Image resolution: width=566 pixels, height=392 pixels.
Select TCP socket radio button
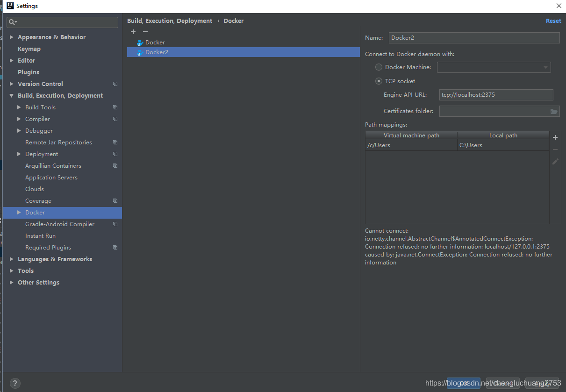pos(379,81)
